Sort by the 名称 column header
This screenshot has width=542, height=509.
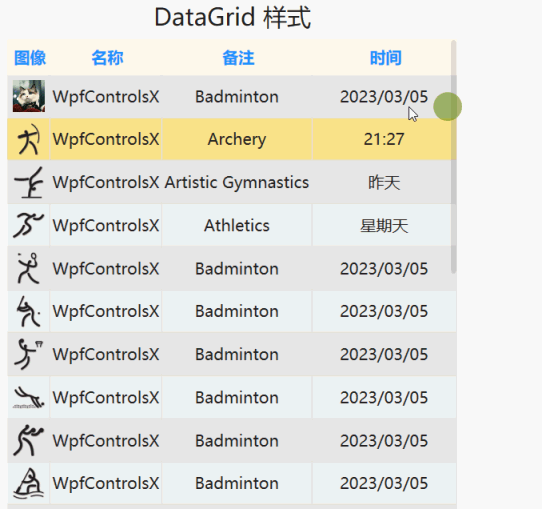click(107, 58)
